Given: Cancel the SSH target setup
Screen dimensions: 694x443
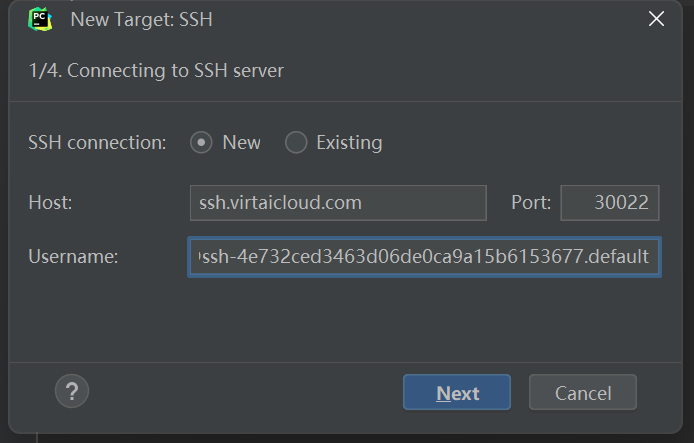Looking at the screenshot, I should 583,393.
